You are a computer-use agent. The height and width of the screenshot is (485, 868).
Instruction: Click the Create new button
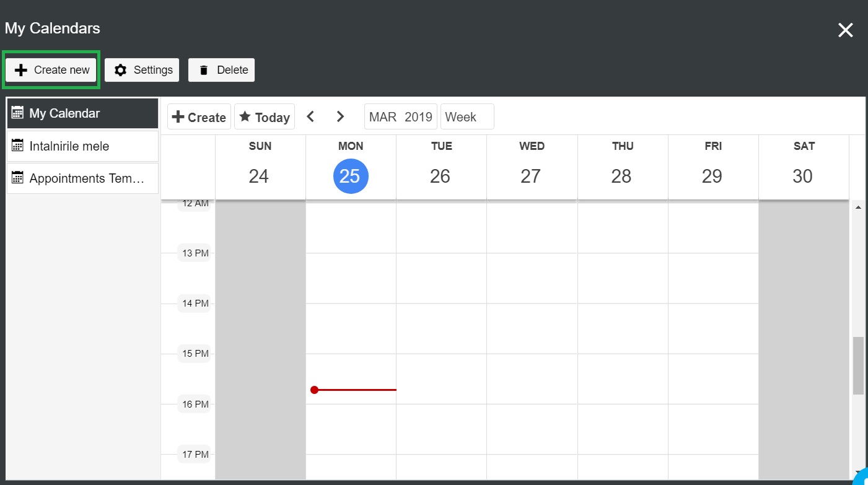point(51,69)
